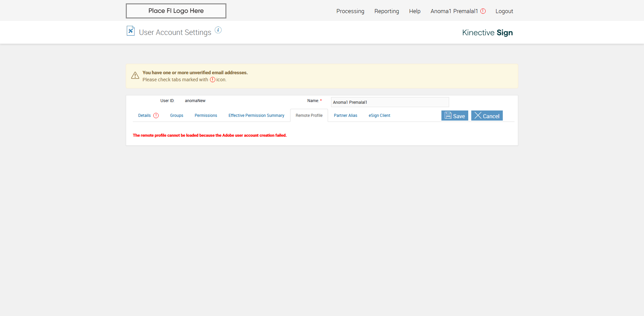Screen dimensions: 644x316
Task: Open the Help menu
Action: tap(415, 11)
